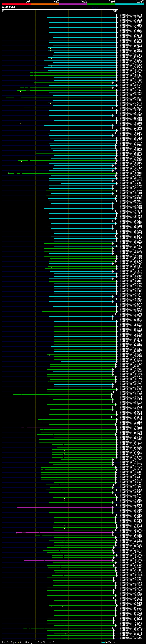Select the query name AV627318

click(8, 8)
